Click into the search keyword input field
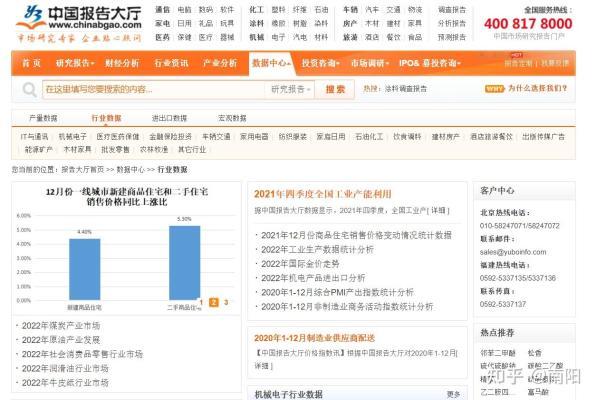596x400 pixels. (x=154, y=90)
